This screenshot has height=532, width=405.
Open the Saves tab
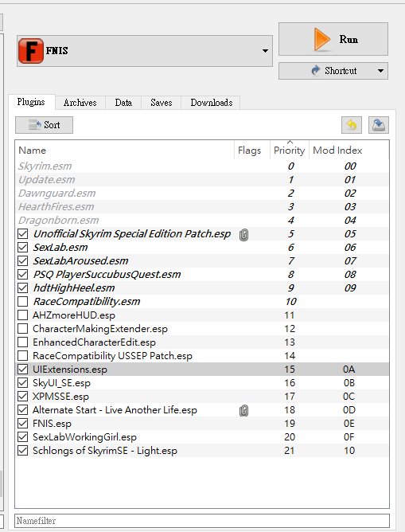(x=162, y=103)
